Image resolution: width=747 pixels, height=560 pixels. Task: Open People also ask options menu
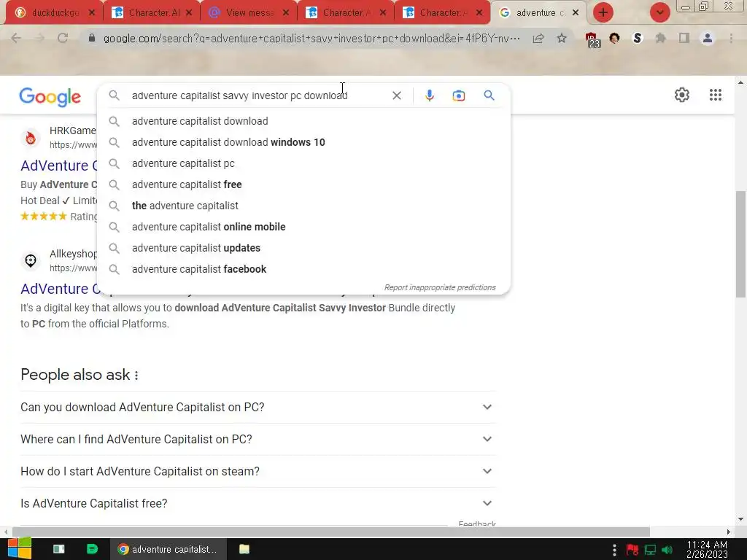click(136, 376)
